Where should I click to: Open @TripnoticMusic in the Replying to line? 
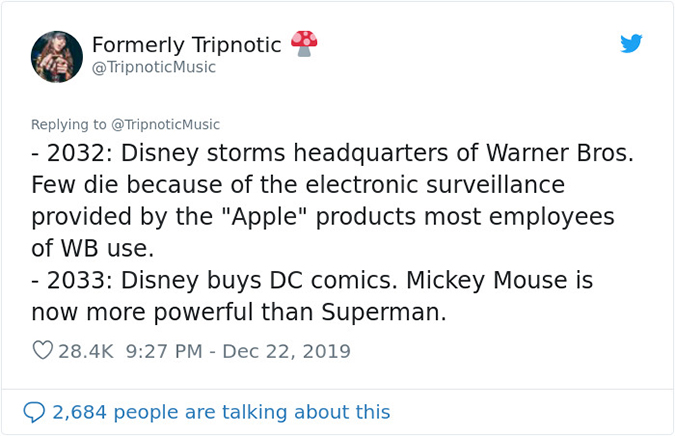tap(165, 125)
